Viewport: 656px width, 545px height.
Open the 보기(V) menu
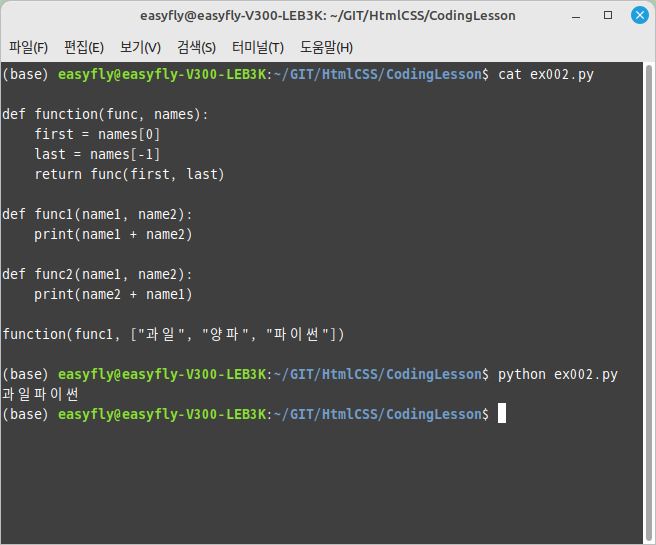[140, 47]
